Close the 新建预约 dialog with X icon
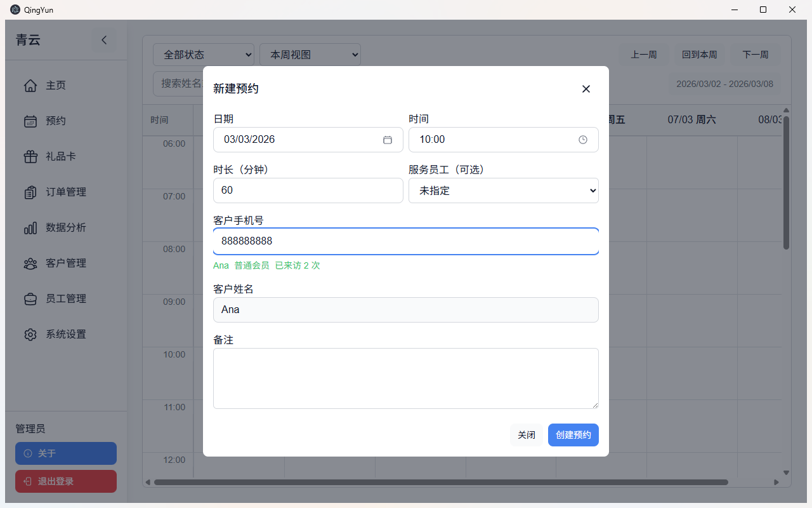Screen dimensions: 812x508 [586, 89]
